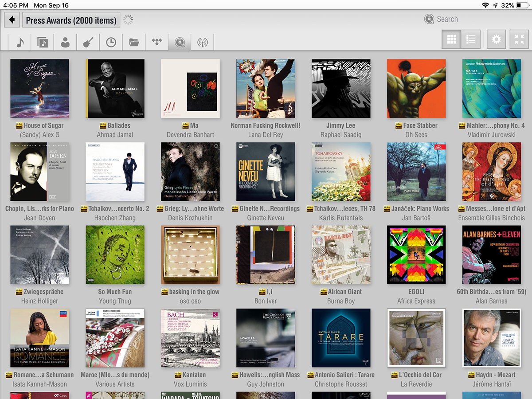Screen dimensions: 532x399
Task: Click the Hi-Res badge beside Haydn - Mozart
Action: pyautogui.click(x=472, y=375)
